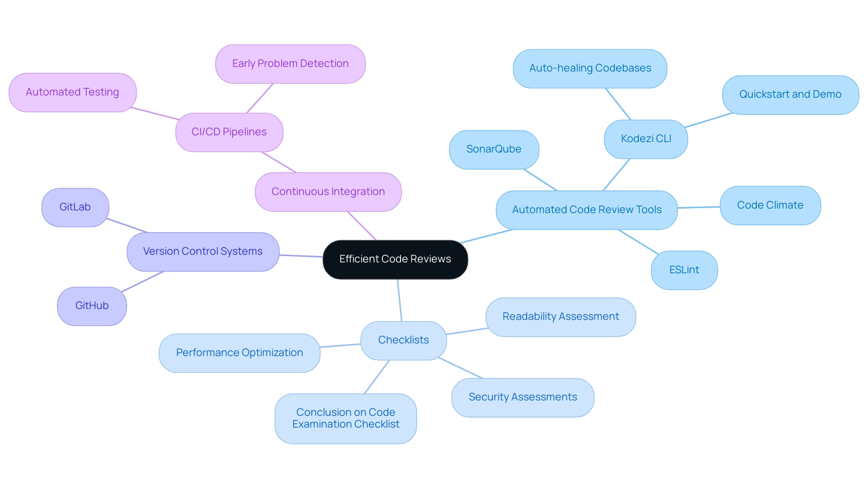The width and height of the screenshot is (868, 490).
Task: Toggle visibility of ESLint node
Action: [x=685, y=269]
